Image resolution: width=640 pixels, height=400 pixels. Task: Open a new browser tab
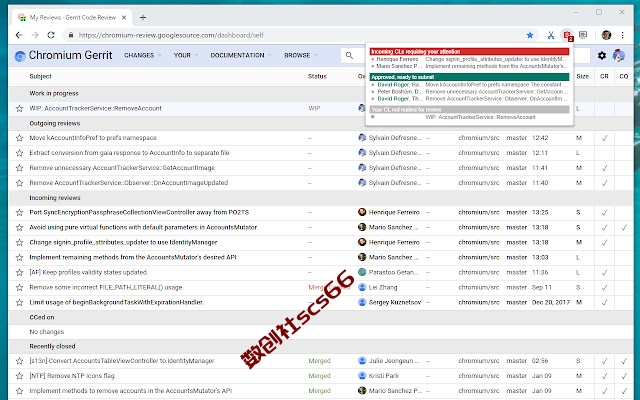(x=143, y=18)
